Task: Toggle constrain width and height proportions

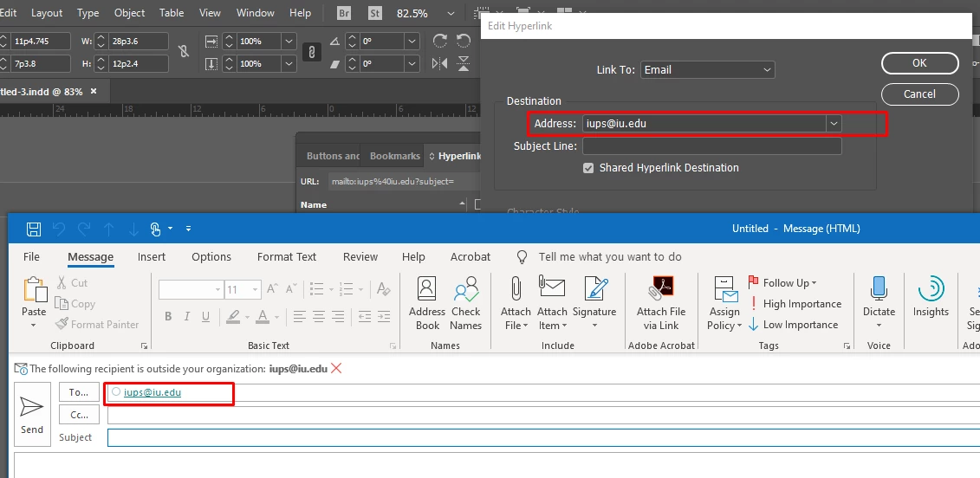Action: click(184, 51)
